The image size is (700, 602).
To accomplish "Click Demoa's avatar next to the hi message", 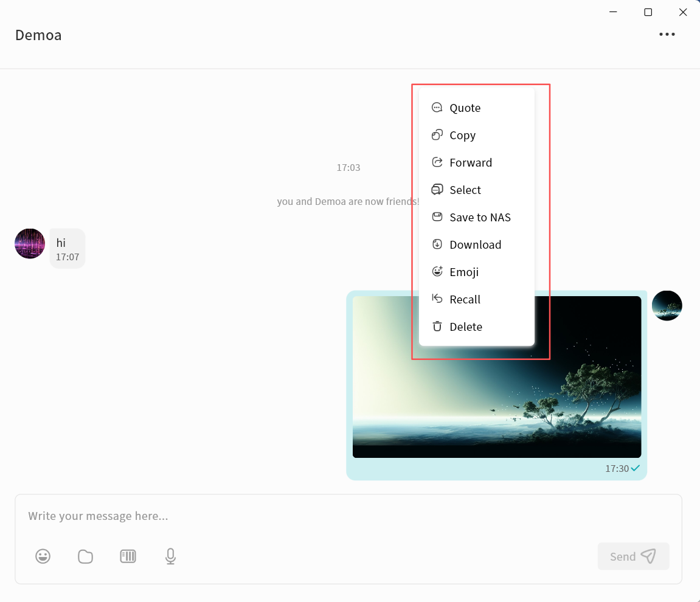I will coord(30,244).
